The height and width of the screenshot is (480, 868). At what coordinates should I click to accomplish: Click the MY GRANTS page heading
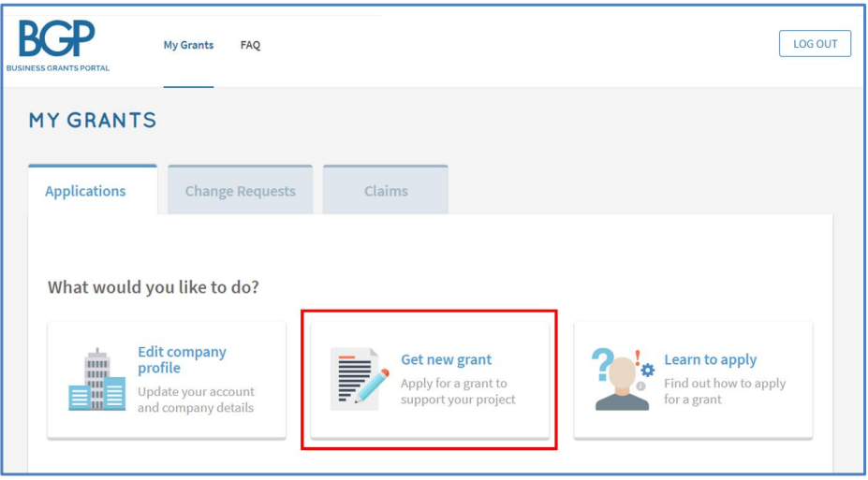point(93,120)
